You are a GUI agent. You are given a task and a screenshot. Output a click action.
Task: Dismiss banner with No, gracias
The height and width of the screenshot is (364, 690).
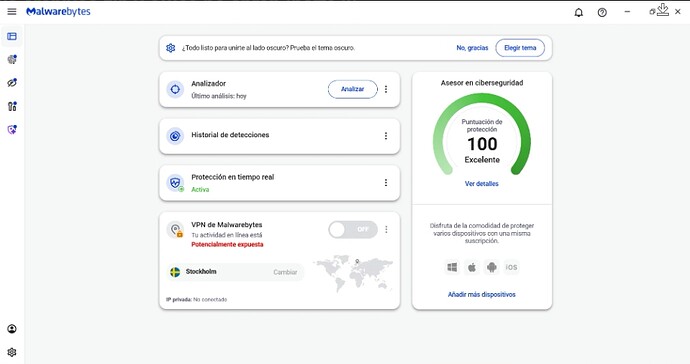(x=472, y=48)
